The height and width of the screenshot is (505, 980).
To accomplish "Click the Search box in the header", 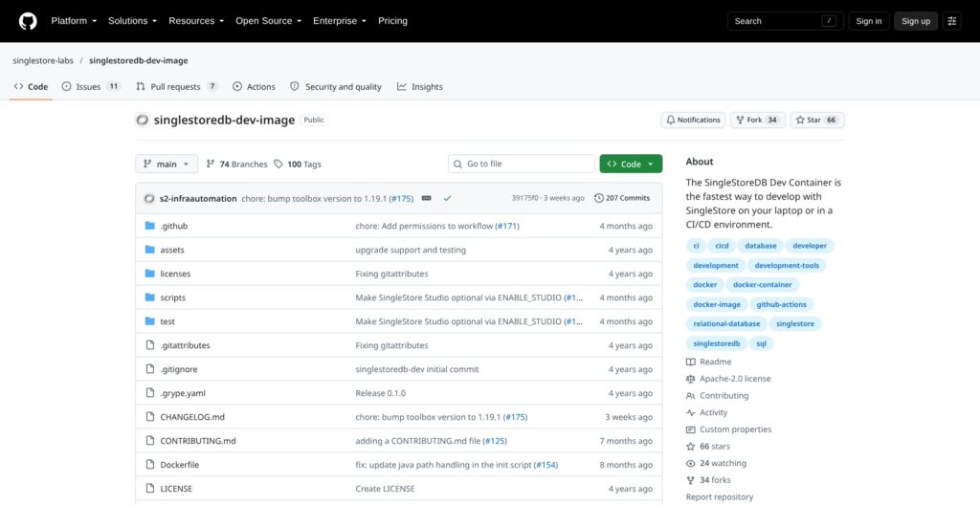I will tap(785, 21).
